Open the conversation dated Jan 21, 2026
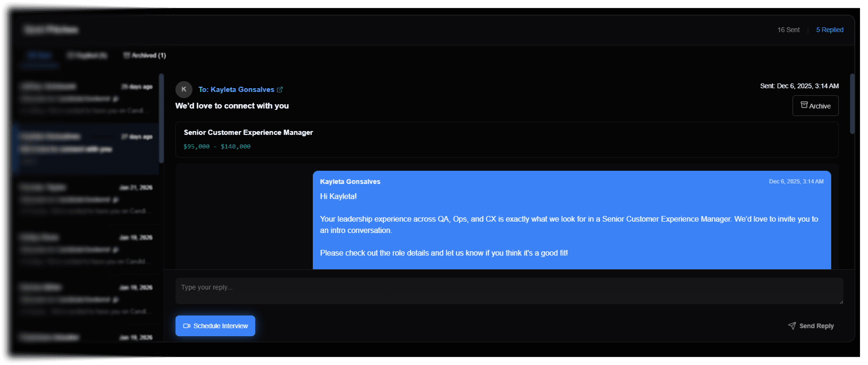Image resolution: width=868 pixels, height=365 pixels. (86, 199)
